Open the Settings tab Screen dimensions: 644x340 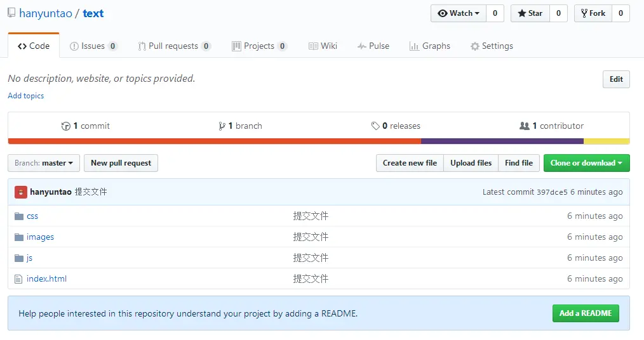pos(492,46)
